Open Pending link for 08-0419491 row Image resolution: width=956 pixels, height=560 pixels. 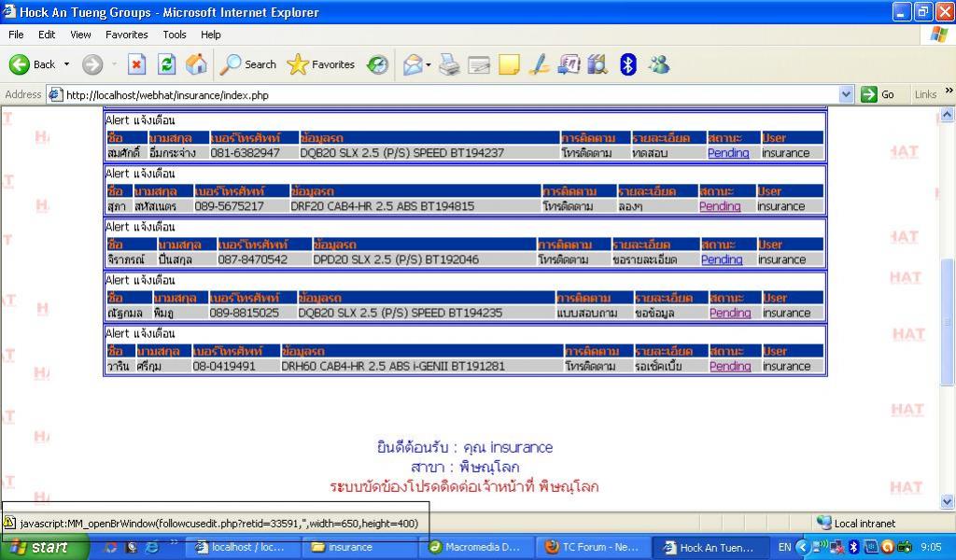(730, 366)
